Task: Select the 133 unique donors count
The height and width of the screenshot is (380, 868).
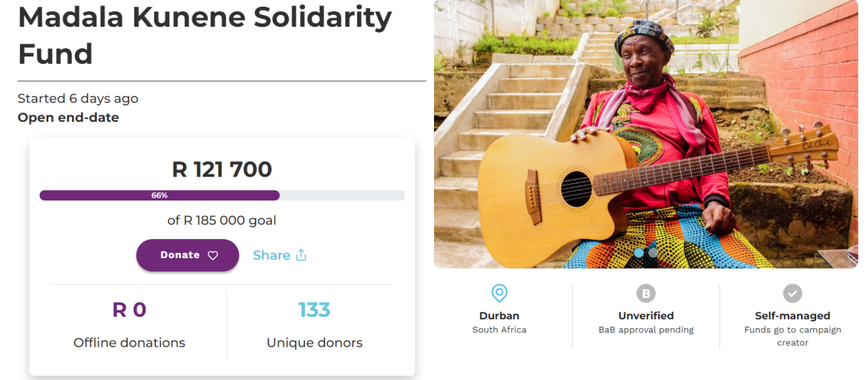Action: [x=315, y=310]
